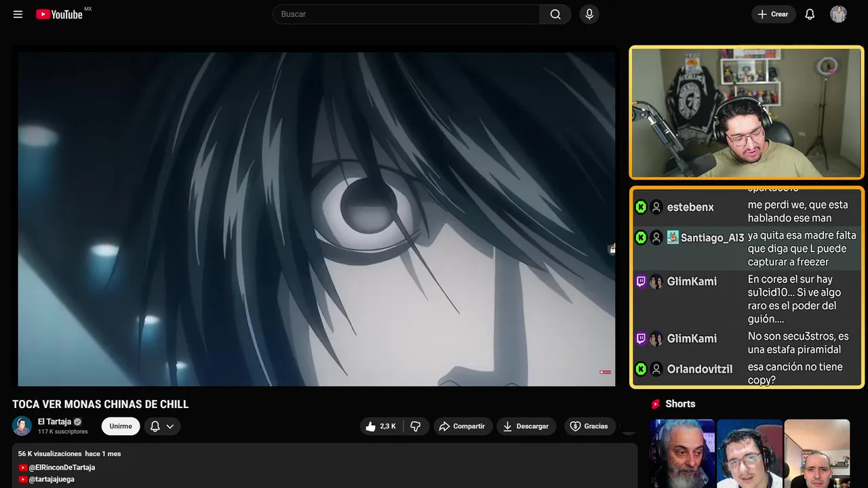Click username Orlandovitzil in chat
This screenshot has width=868, height=488.
click(700, 369)
